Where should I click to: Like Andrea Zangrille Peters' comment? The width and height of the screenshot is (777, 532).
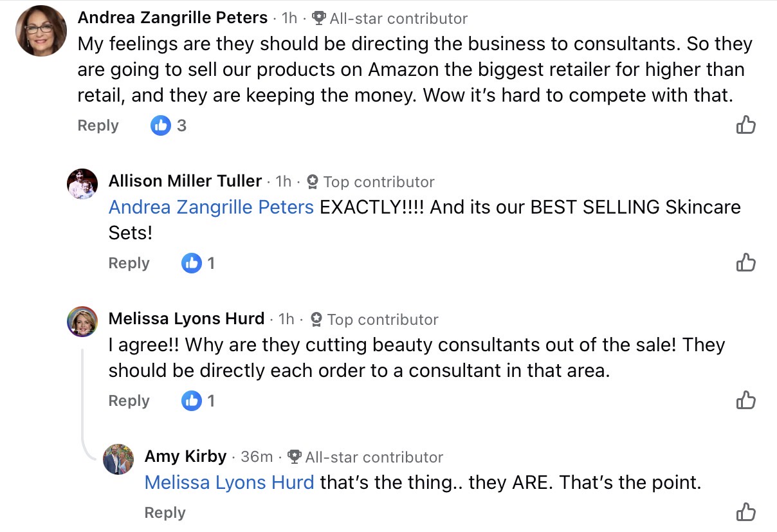point(745,125)
